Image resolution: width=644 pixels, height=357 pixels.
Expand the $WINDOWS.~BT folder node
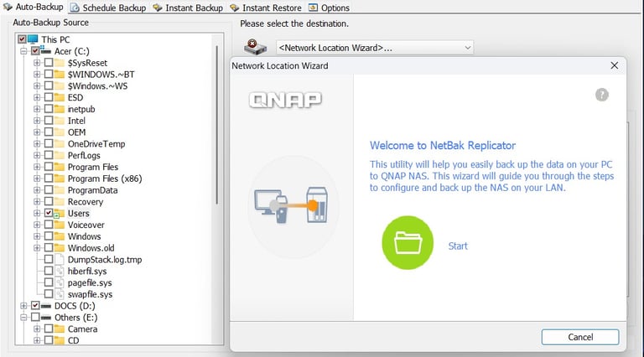(37, 75)
